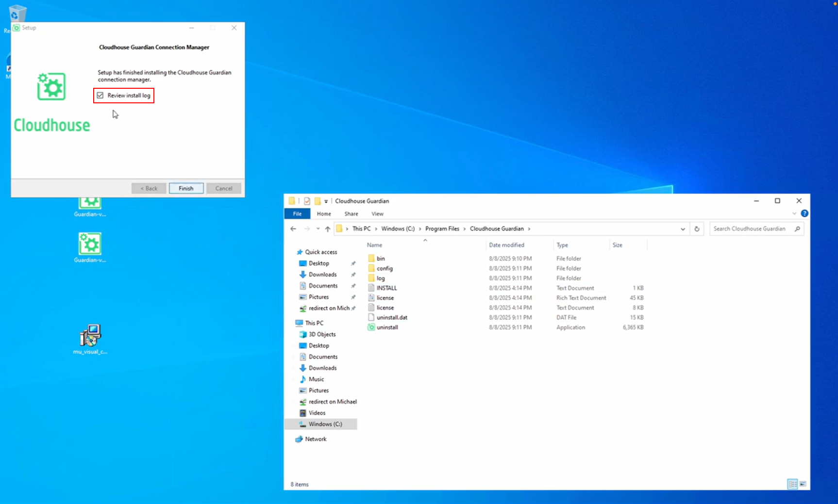The image size is (838, 504).
Task: Go forward in Explorer navigation
Action: (x=307, y=229)
